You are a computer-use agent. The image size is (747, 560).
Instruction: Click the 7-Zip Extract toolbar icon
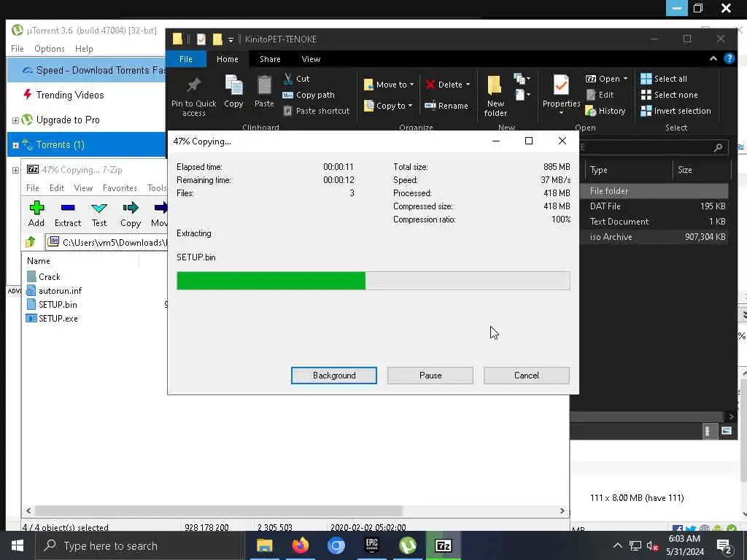coord(68,214)
